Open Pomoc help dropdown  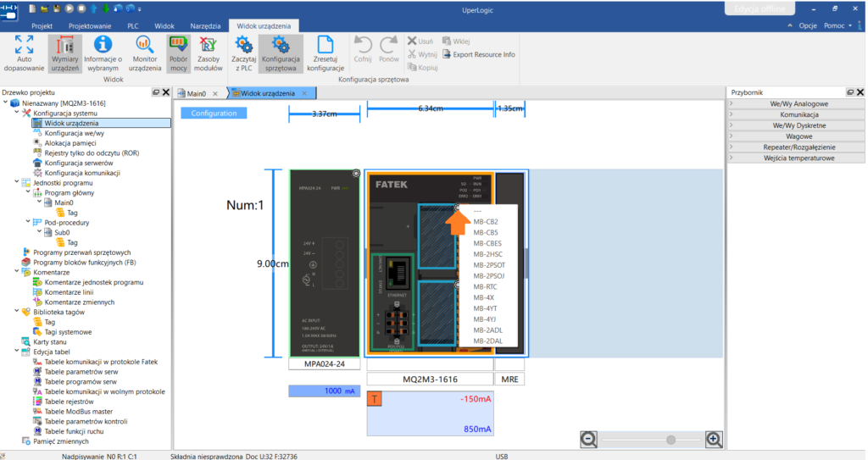click(837, 25)
